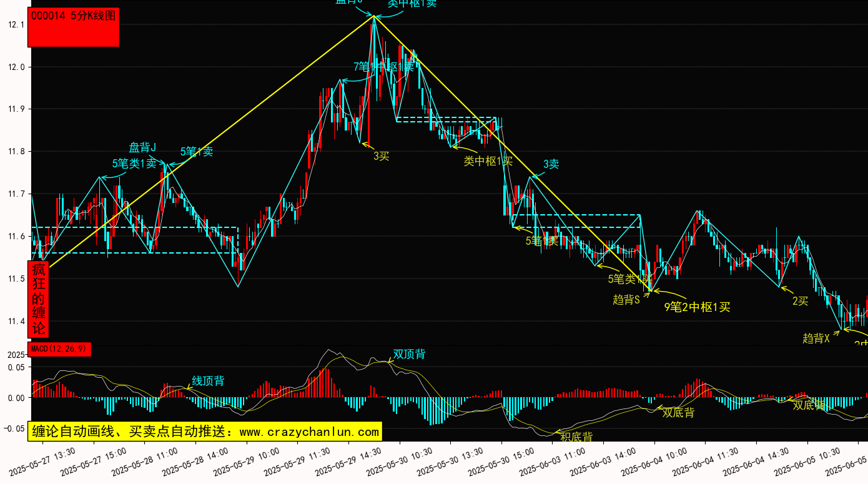This screenshot has height=484, width=868.
Task: Click the 000014 5分K线图 title box
Action: pos(73,28)
